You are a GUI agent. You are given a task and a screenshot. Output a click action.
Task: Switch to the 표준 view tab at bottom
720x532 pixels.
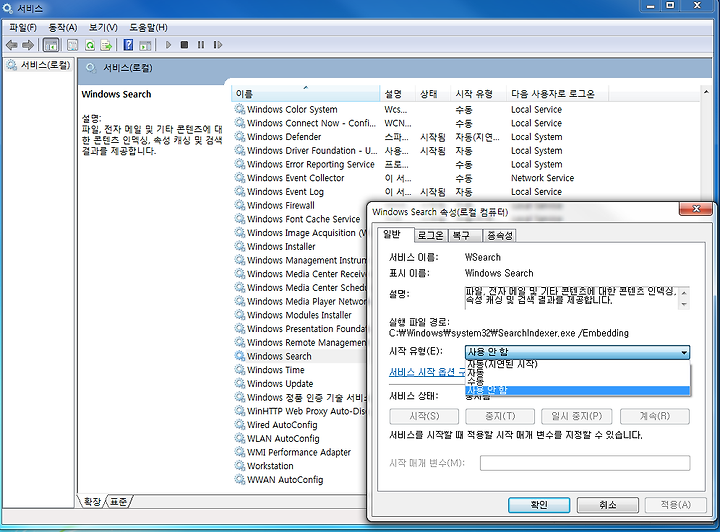[x=119, y=501]
